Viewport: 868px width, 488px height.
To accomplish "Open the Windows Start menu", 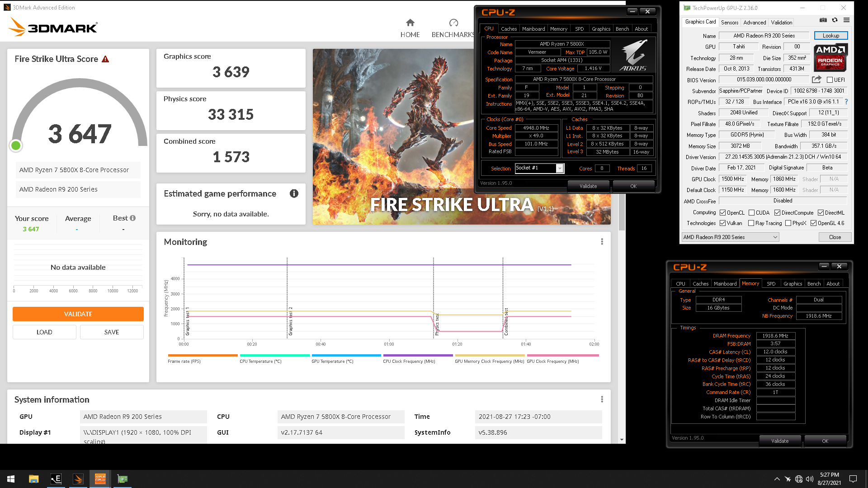I will (x=11, y=479).
